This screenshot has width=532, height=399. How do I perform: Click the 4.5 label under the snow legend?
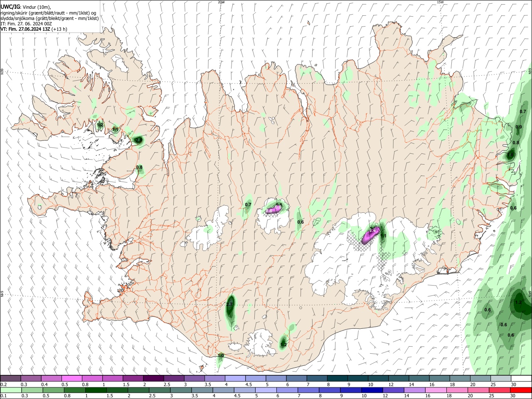coord(249,384)
